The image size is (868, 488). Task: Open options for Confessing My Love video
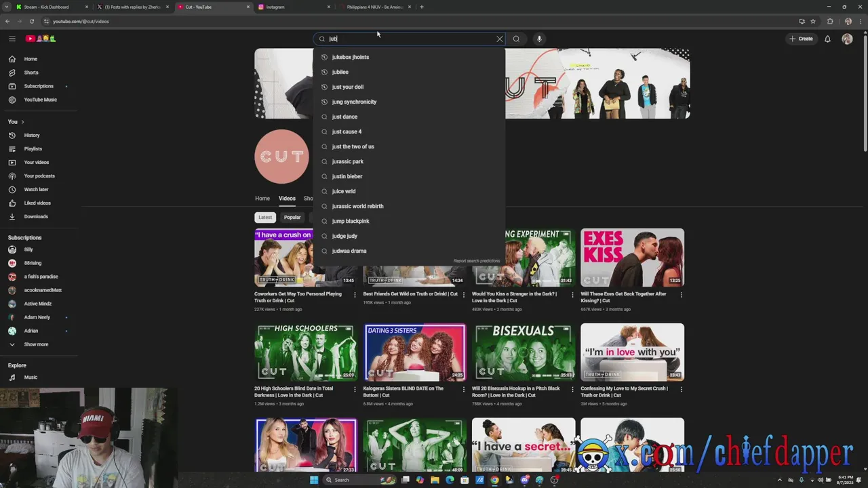pyautogui.click(x=682, y=390)
